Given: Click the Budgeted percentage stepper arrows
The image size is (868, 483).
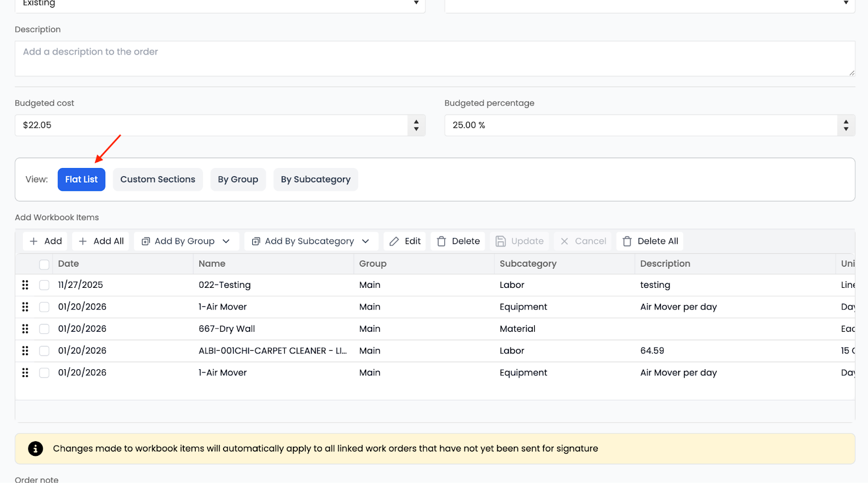Looking at the screenshot, I should (846, 125).
